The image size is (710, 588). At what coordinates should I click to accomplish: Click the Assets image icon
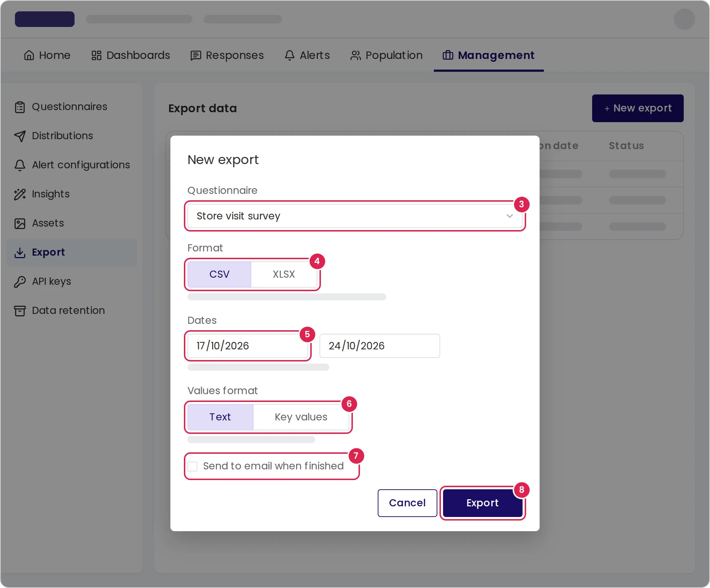point(20,223)
